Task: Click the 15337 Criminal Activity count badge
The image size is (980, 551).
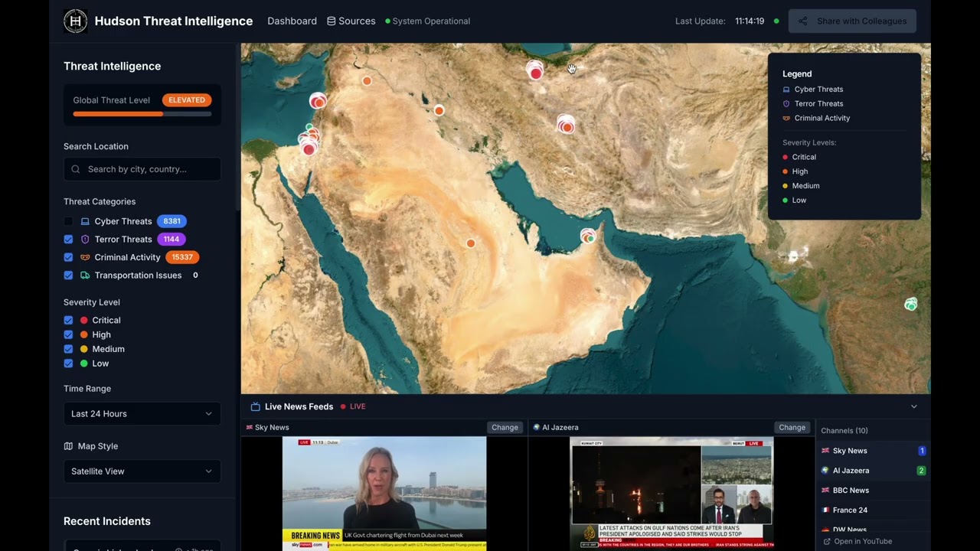Action: click(182, 257)
